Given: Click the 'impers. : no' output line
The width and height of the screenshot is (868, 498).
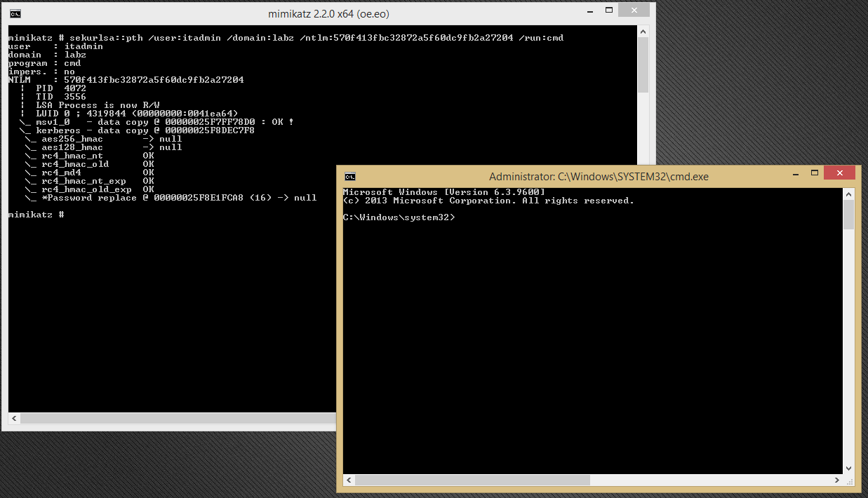Looking at the screenshot, I should point(41,72).
